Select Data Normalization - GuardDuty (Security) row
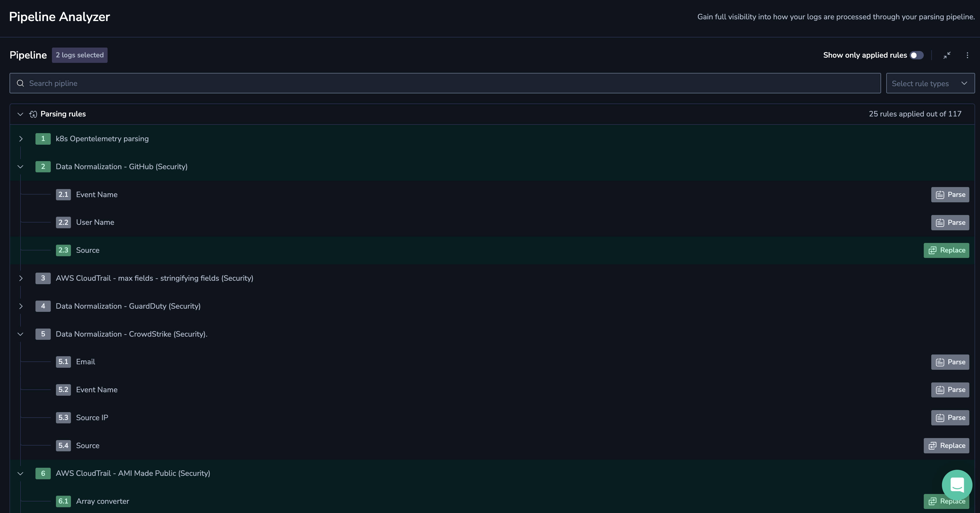 coord(492,306)
